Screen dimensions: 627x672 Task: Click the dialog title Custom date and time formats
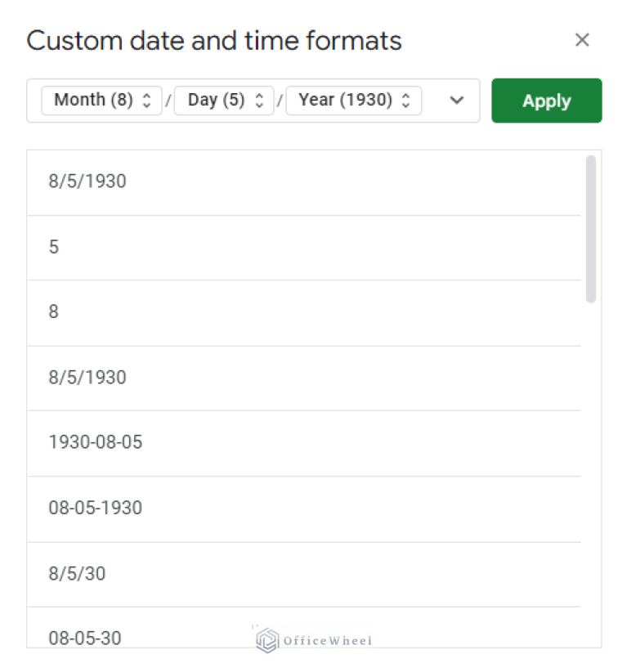tap(214, 40)
